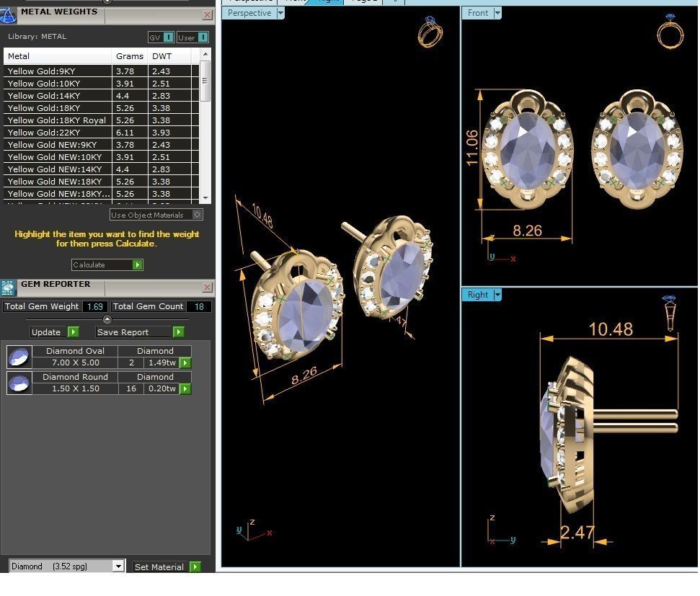Toggle the GV library switch
This screenshot has height=596, width=700.
tap(161, 37)
